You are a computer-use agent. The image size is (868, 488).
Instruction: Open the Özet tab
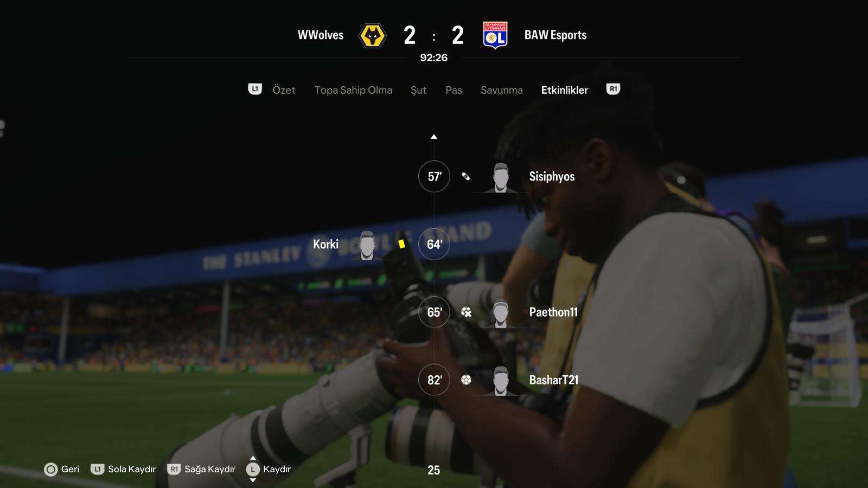click(284, 90)
